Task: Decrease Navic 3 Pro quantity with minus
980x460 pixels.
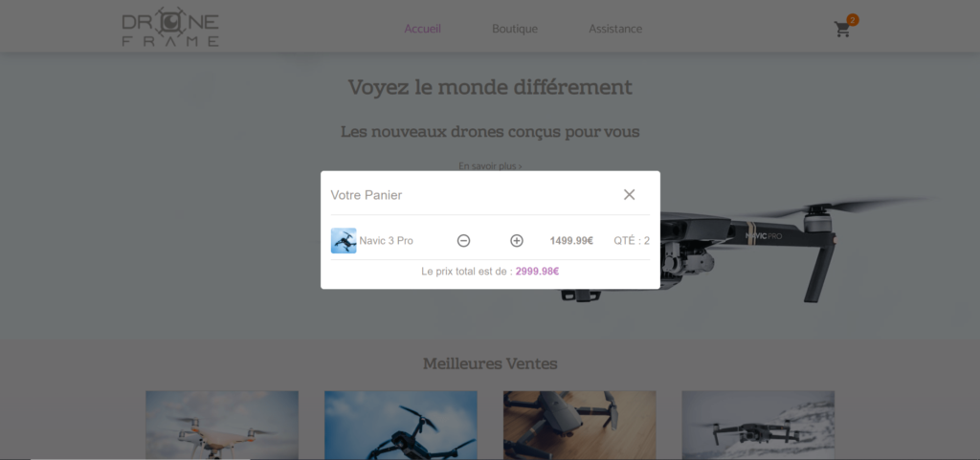Action: [463, 241]
